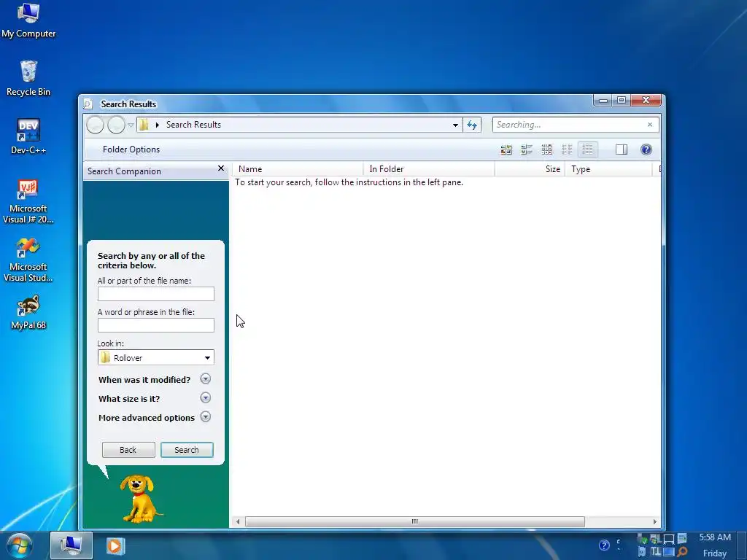Switch to Thumbnails view in toolbar
The image size is (747, 560).
pyautogui.click(x=506, y=149)
